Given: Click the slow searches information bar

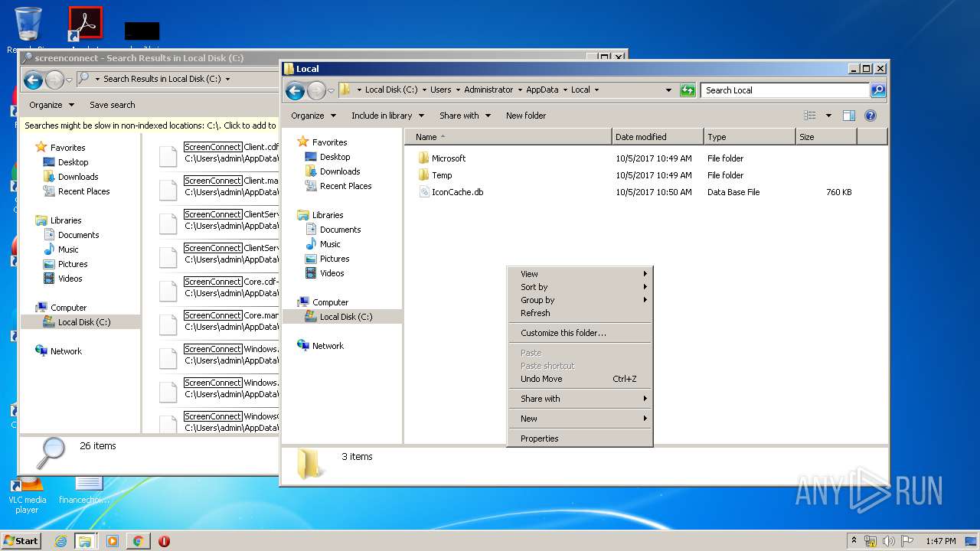Looking at the screenshot, I should coord(150,126).
